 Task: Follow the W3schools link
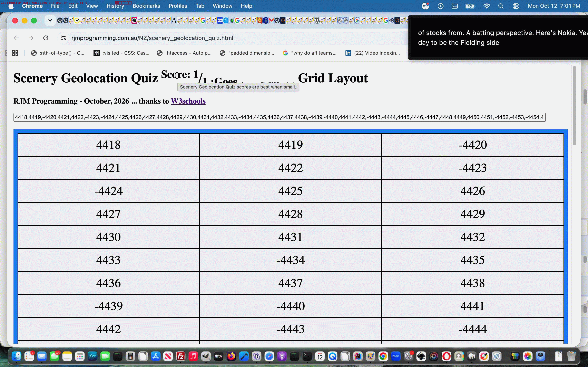[188, 101]
